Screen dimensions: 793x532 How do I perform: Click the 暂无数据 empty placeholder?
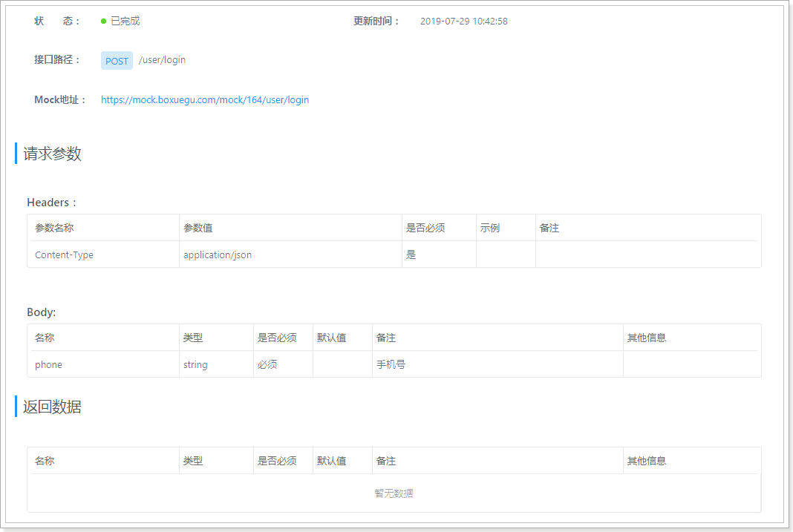pos(394,493)
